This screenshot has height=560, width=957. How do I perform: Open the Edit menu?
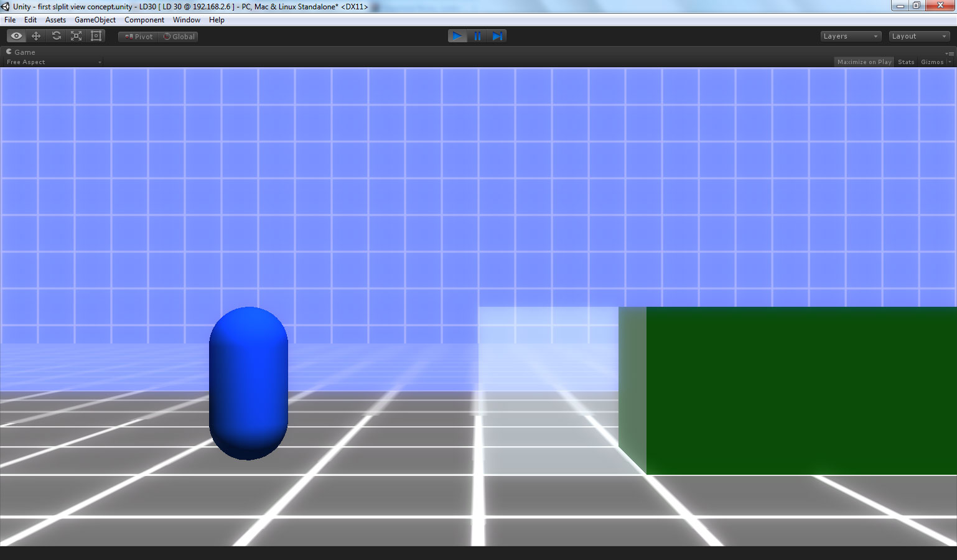point(30,20)
